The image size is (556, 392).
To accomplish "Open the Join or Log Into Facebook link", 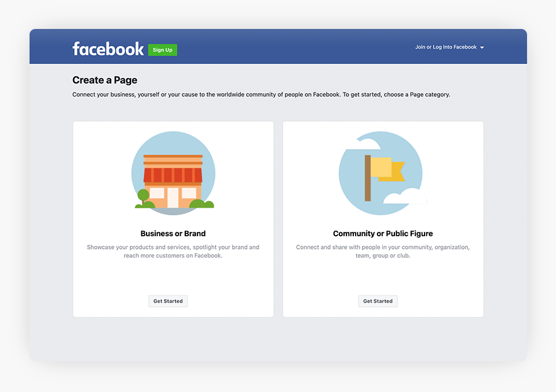I will (x=445, y=47).
